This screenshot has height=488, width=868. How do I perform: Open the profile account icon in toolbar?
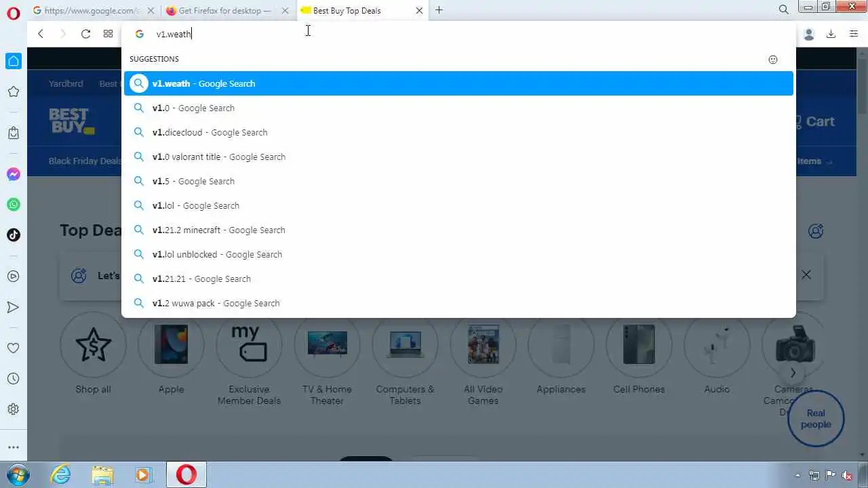(808, 35)
